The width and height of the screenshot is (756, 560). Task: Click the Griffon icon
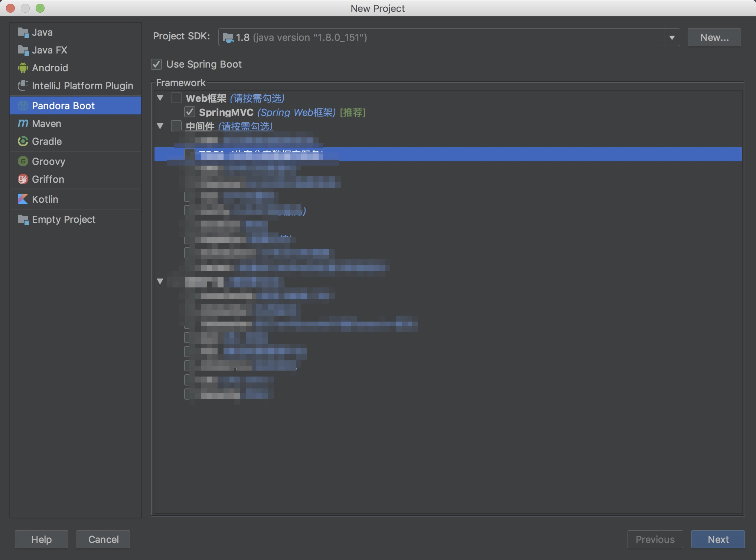[23, 179]
